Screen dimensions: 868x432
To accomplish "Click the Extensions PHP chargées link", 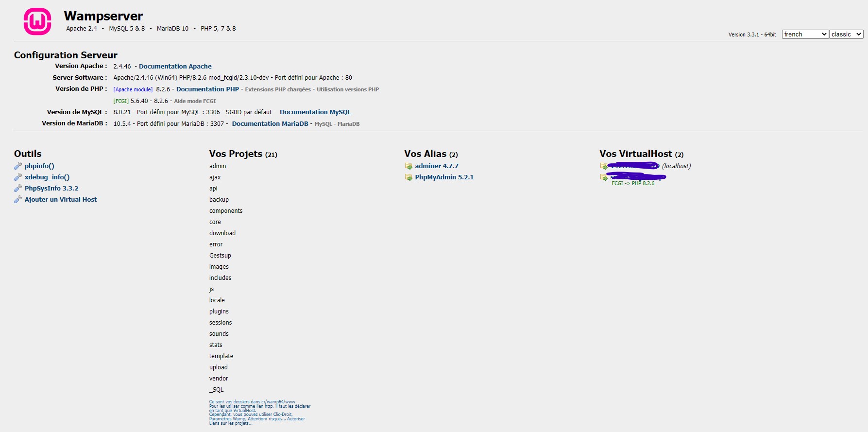I will pos(277,89).
